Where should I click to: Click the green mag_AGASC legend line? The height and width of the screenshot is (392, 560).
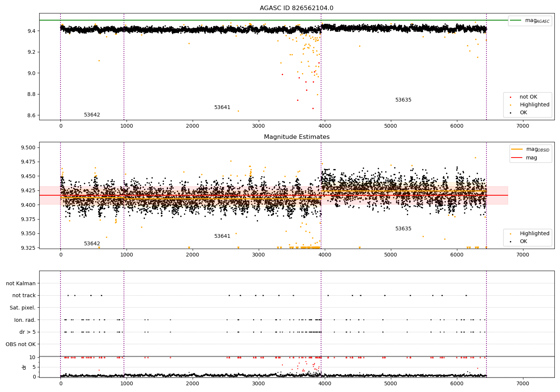click(516, 20)
